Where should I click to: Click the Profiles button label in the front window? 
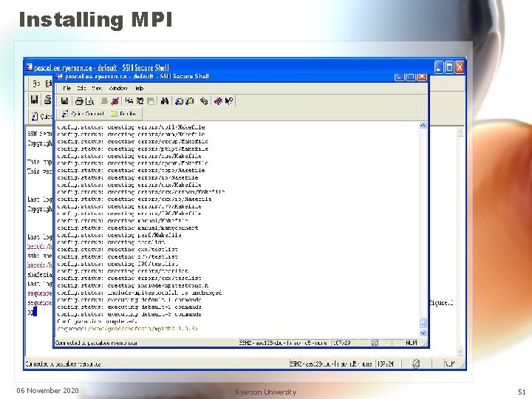(128, 114)
